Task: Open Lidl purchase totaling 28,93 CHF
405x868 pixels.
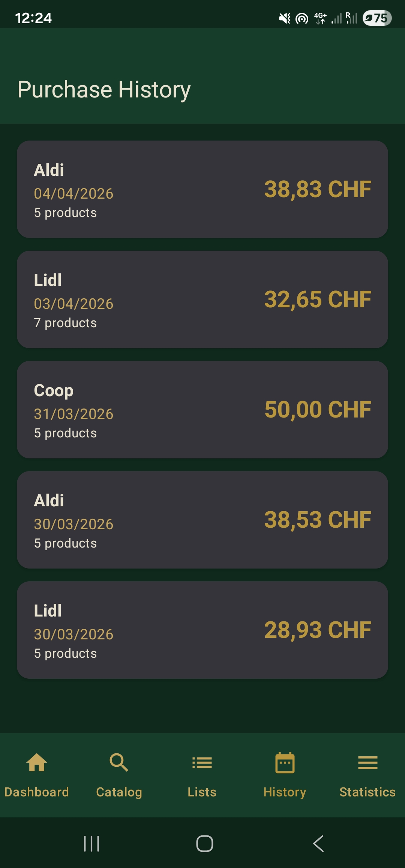Action: pos(202,630)
